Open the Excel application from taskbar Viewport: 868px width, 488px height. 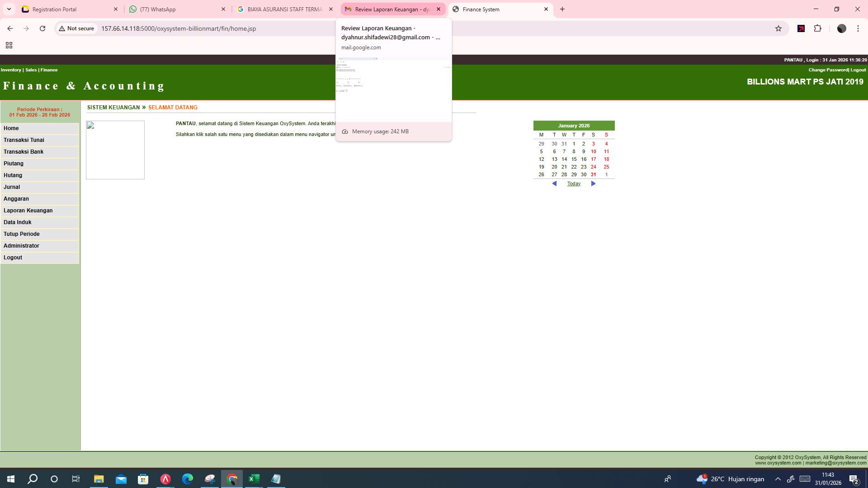point(254,479)
